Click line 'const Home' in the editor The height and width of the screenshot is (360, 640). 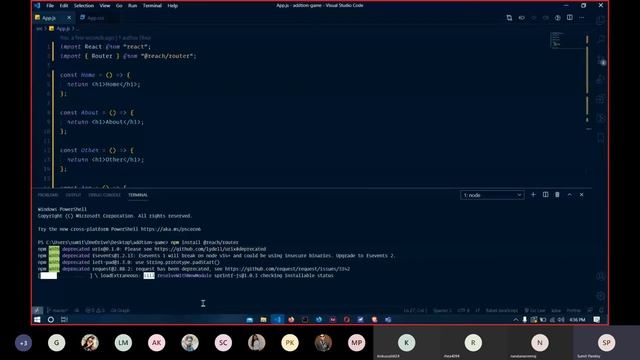pos(95,75)
